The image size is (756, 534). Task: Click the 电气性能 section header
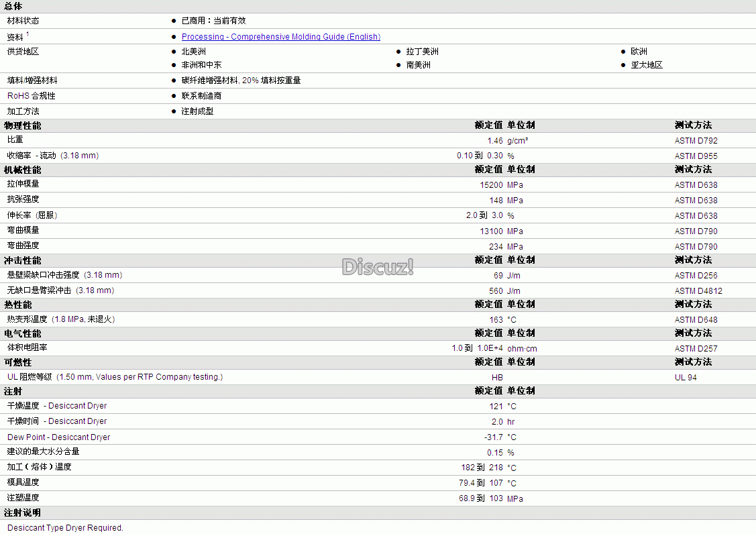[x=23, y=334]
